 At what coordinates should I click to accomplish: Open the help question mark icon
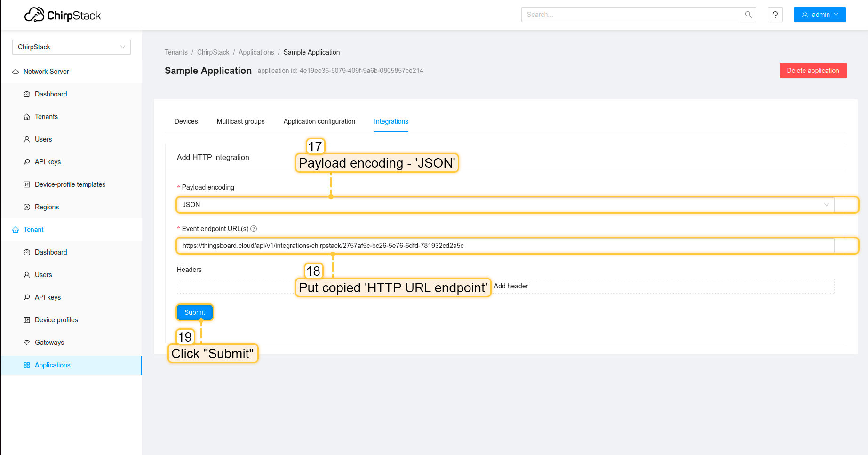pyautogui.click(x=775, y=15)
